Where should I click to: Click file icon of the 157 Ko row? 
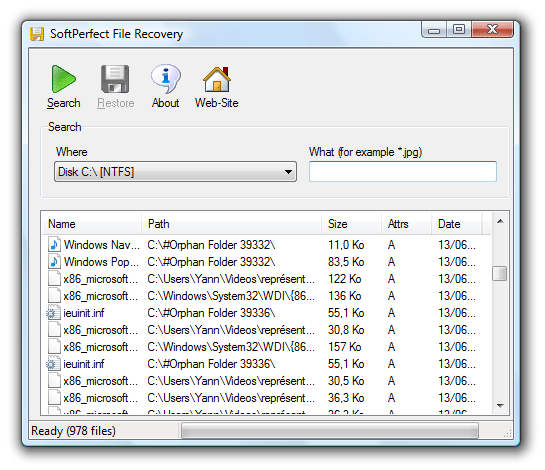(54, 347)
